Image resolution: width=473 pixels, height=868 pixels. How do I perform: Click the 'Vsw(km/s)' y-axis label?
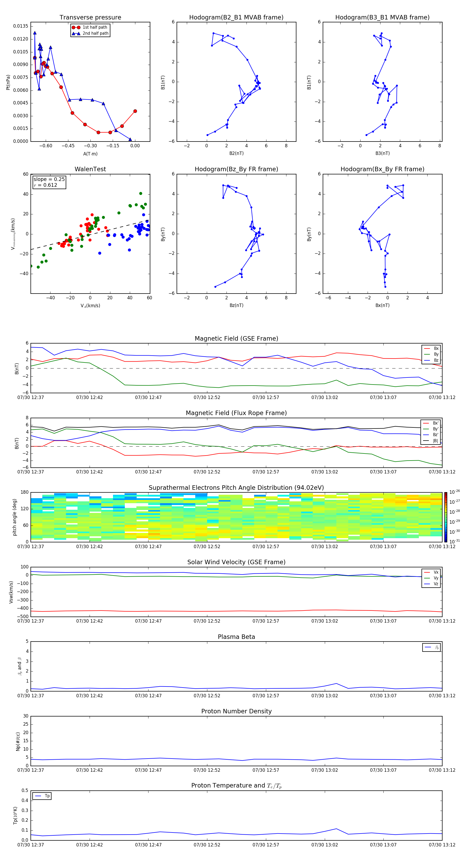(11, 592)
